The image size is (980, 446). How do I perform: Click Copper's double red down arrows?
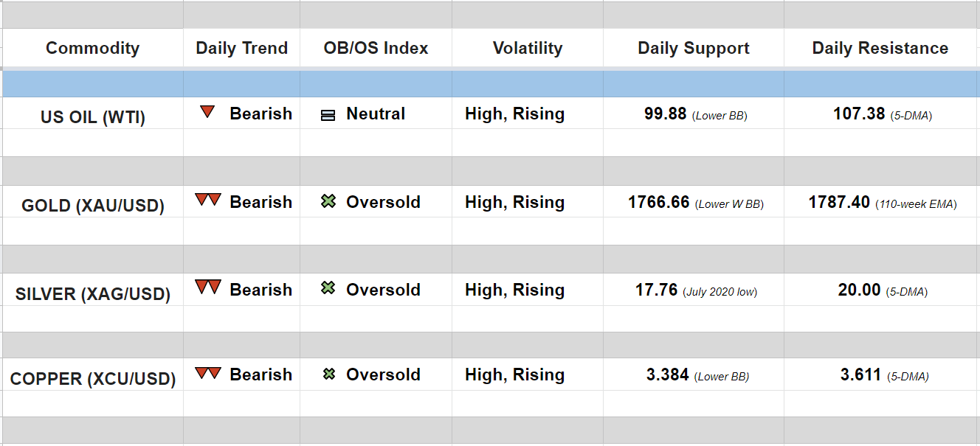[x=207, y=373]
